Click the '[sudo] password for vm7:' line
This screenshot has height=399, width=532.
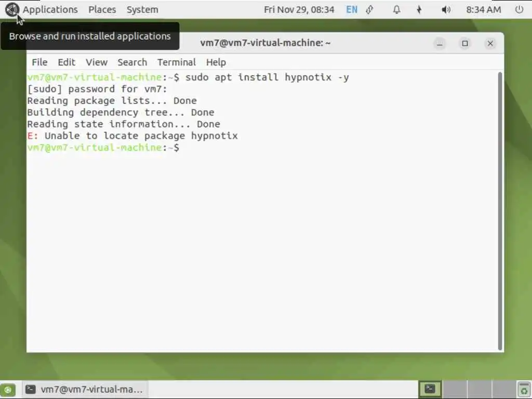[97, 89]
